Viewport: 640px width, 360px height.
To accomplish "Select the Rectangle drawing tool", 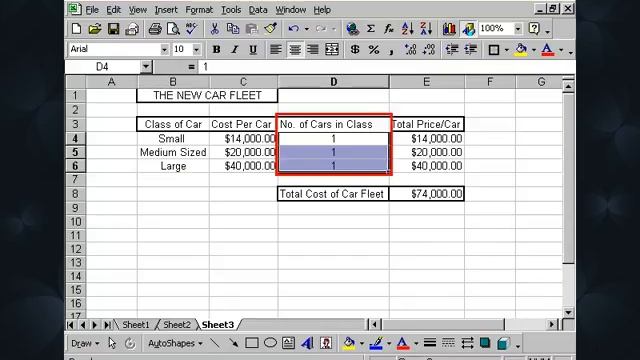I will point(252,343).
